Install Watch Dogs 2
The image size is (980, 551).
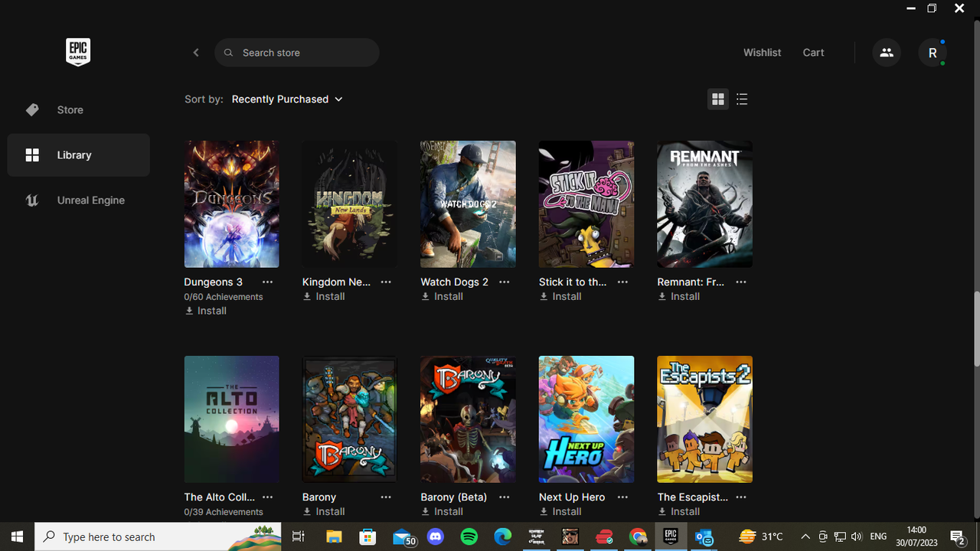443,297
